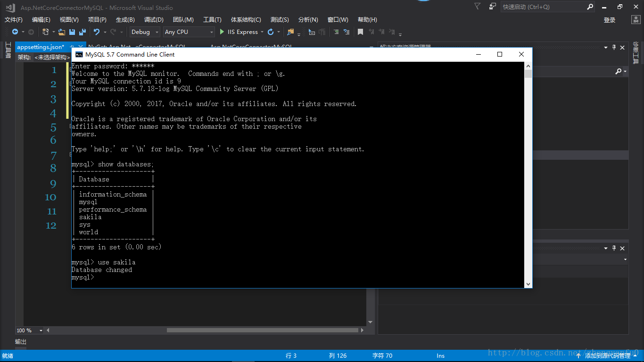The width and height of the screenshot is (644, 362).
Task: Open the 体系结构(C) menu
Action: pos(246,20)
